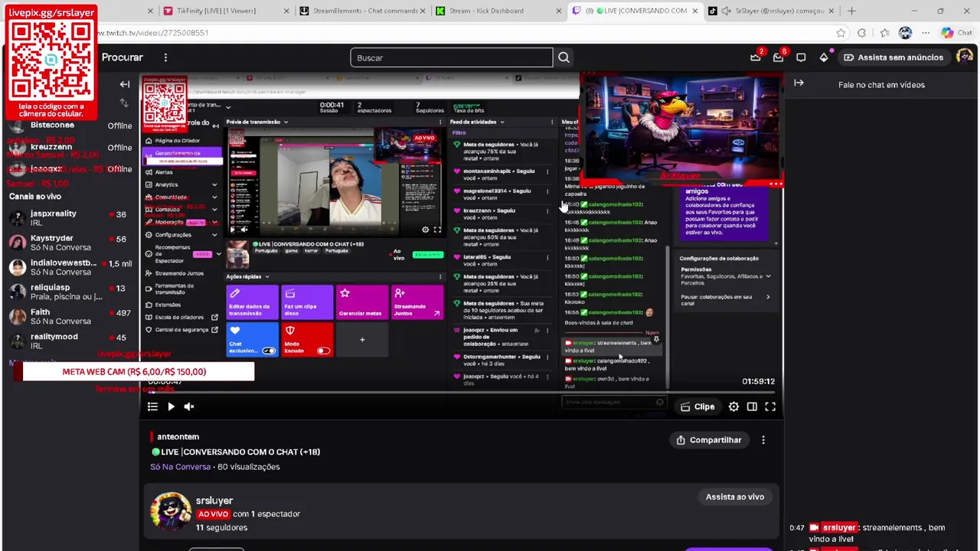Open the Prime loot crown icon

tap(756, 57)
